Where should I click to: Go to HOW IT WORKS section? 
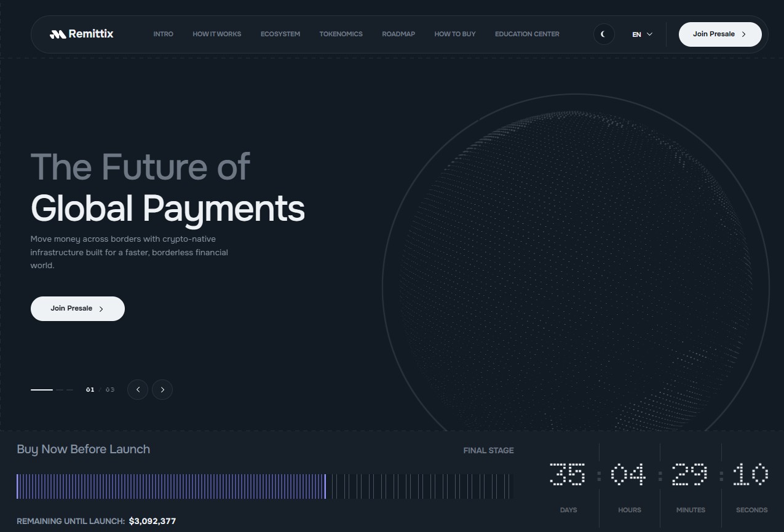pyautogui.click(x=216, y=34)
